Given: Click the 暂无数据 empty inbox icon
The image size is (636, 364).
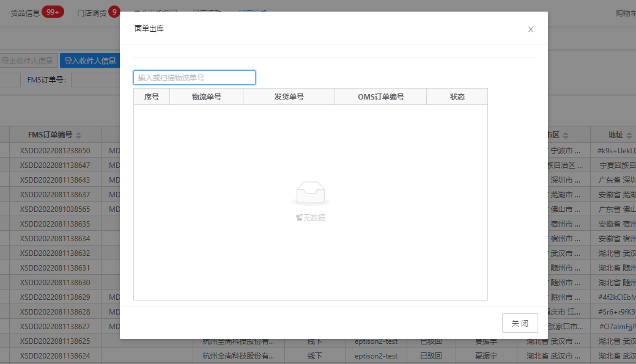Looking at the screenshot, I should [311, 193].
